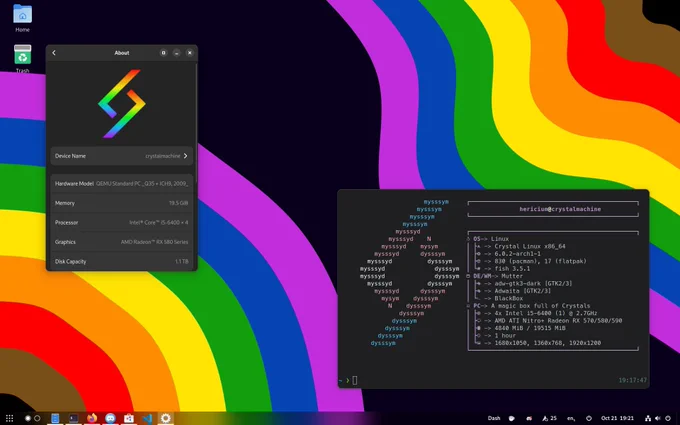Click the OS-> Linux line in terminal
This screenshot has width=680, height=425.
point(491,239)
